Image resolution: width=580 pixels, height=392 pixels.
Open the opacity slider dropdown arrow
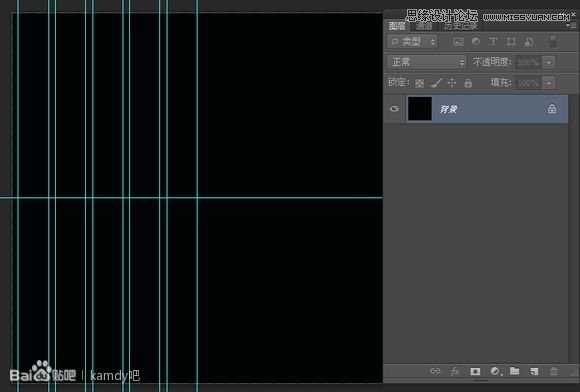pos(549,62)
